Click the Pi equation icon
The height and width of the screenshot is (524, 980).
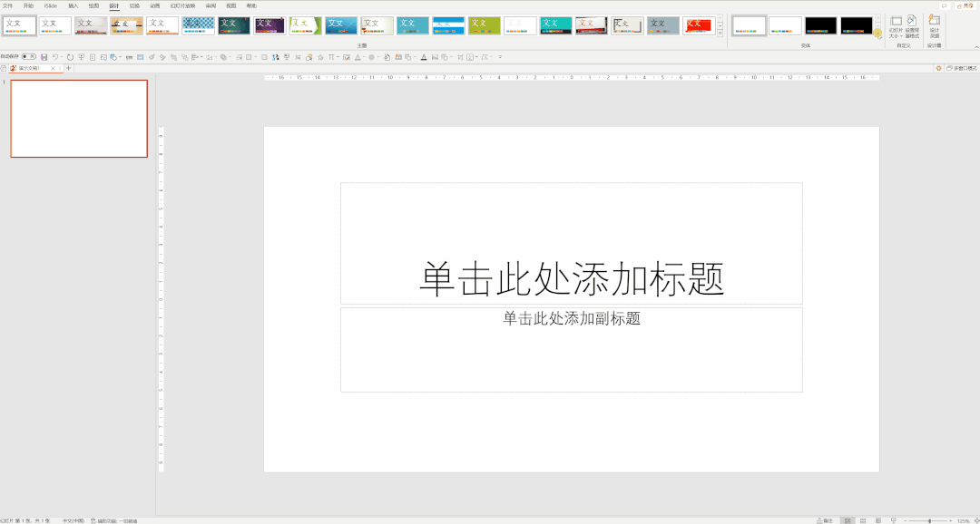click(x=331, y=57)
